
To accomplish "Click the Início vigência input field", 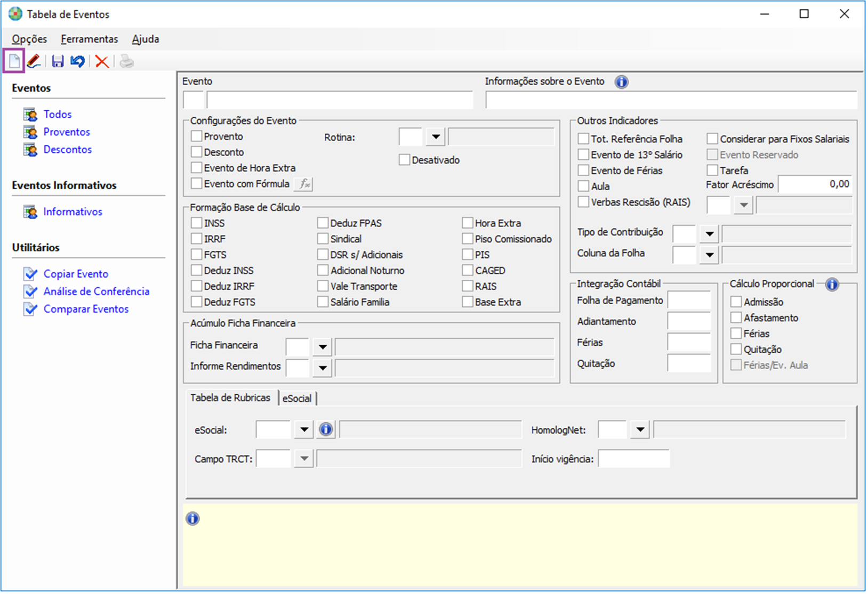I will (x=633, y=458).
